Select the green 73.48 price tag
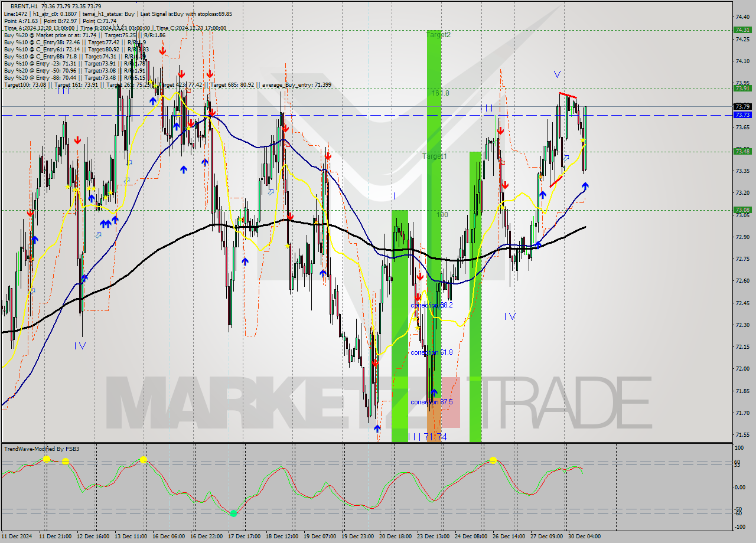 point(742,151)
